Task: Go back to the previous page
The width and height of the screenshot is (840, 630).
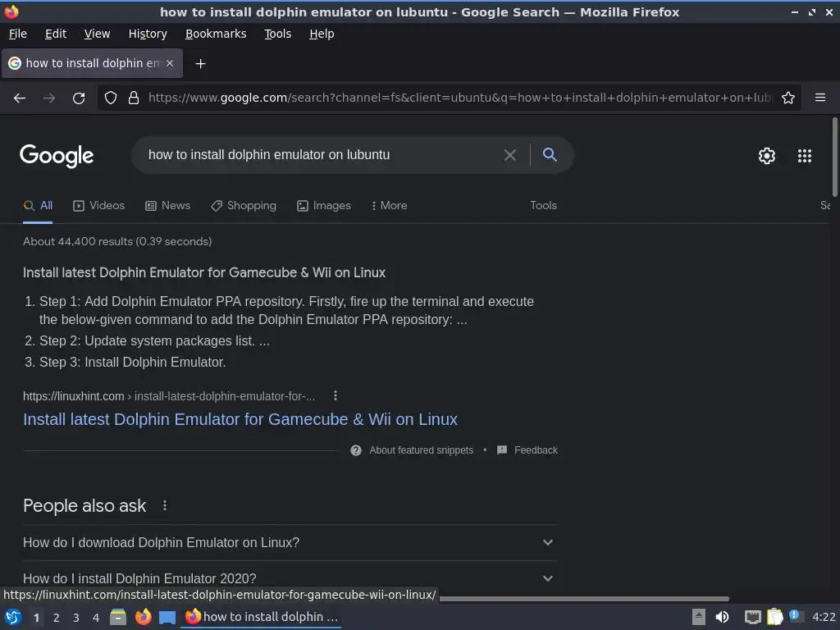Action: pyautogui.click(x=20, y=98)
